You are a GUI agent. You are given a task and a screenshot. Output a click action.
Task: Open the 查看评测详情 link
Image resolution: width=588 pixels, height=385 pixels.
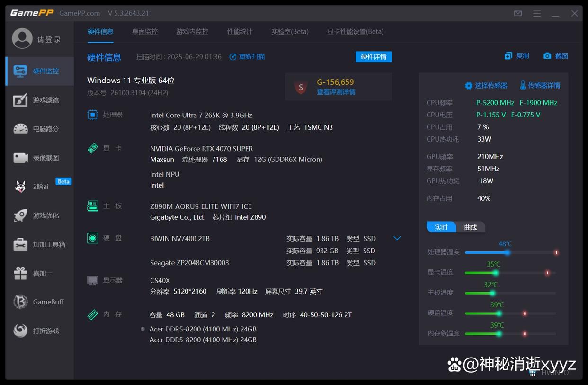(x=336, y=92)
